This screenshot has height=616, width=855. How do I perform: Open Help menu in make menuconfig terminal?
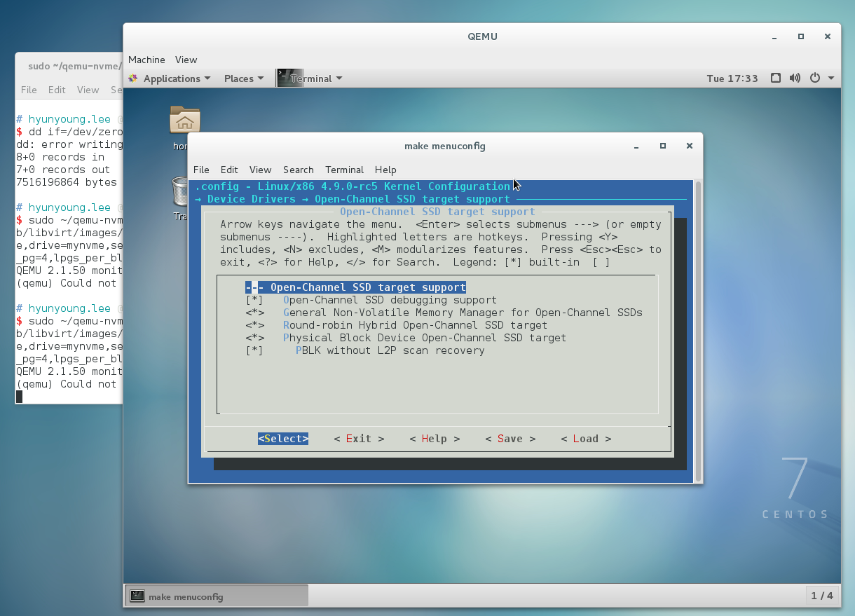click(x=385, y=170)
